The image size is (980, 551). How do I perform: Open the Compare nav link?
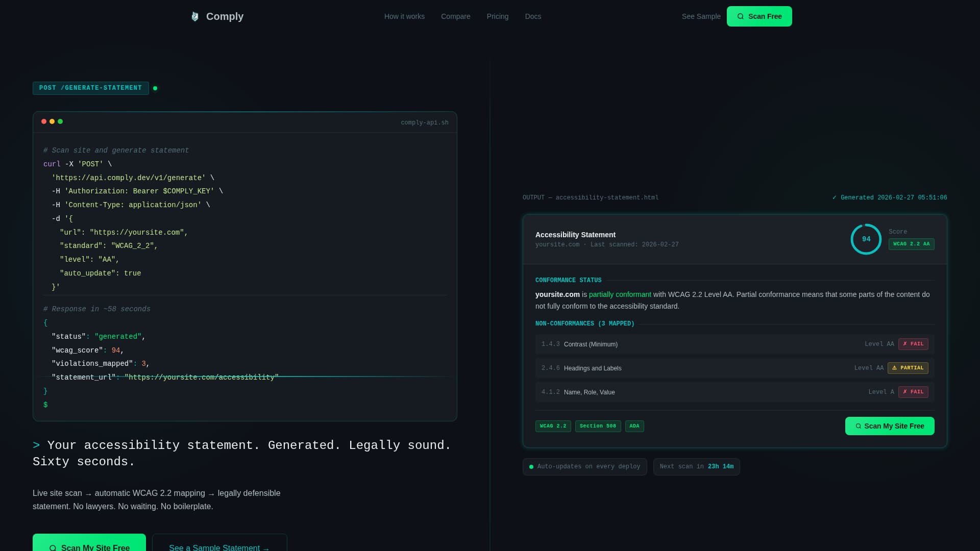(455, 16)
